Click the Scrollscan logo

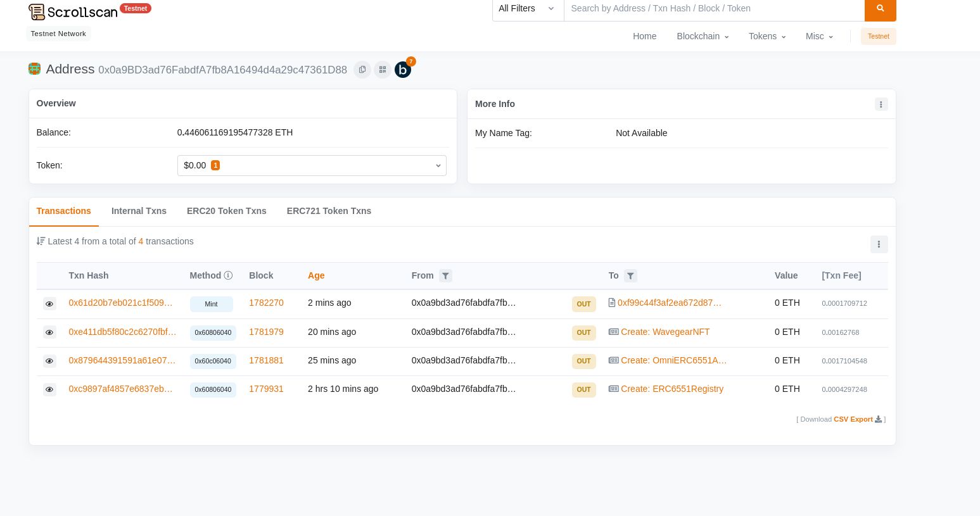tap(73, 11)
